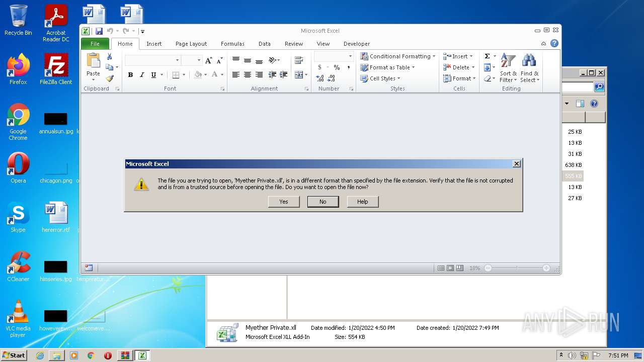Pick the Font Color swatch
The width and height of the screenshot is (644, 362).
pos(215,75)
